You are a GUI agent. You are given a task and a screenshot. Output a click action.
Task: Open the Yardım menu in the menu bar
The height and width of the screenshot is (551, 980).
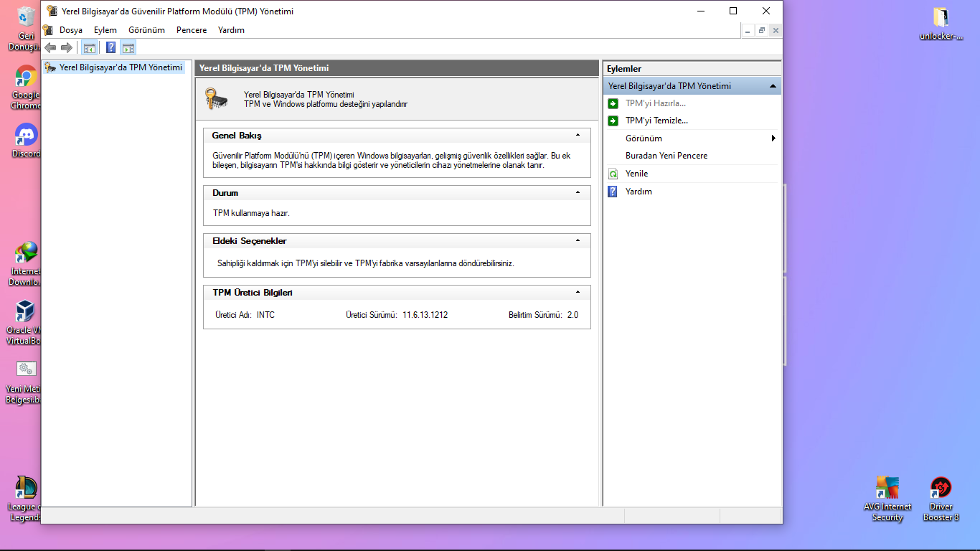231,30
